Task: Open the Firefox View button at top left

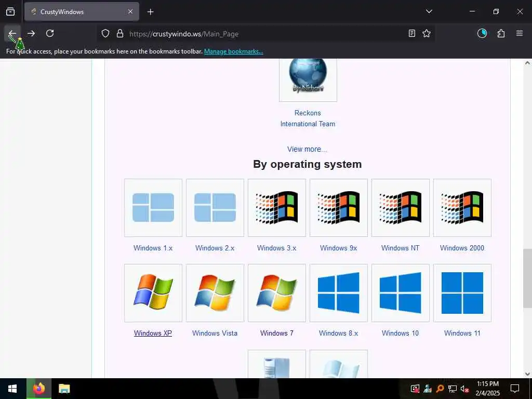Action: point(10,12)
